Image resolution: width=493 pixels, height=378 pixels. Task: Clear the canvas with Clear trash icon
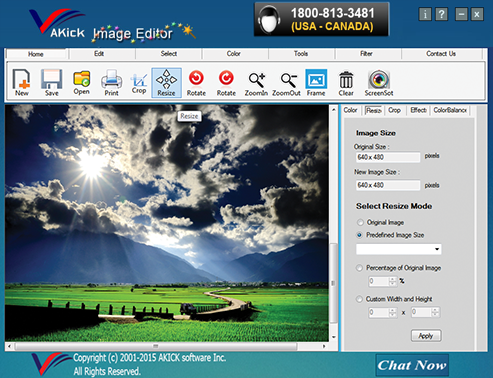346,83
